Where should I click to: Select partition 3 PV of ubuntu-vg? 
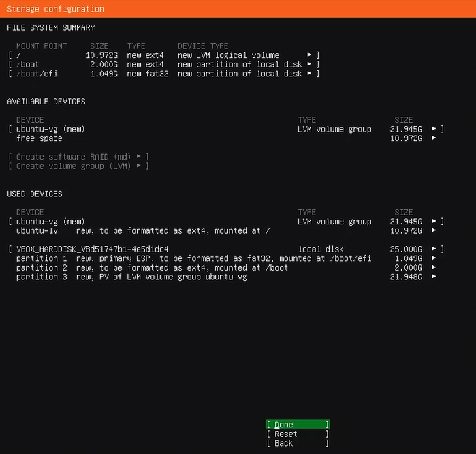point(131,277)
